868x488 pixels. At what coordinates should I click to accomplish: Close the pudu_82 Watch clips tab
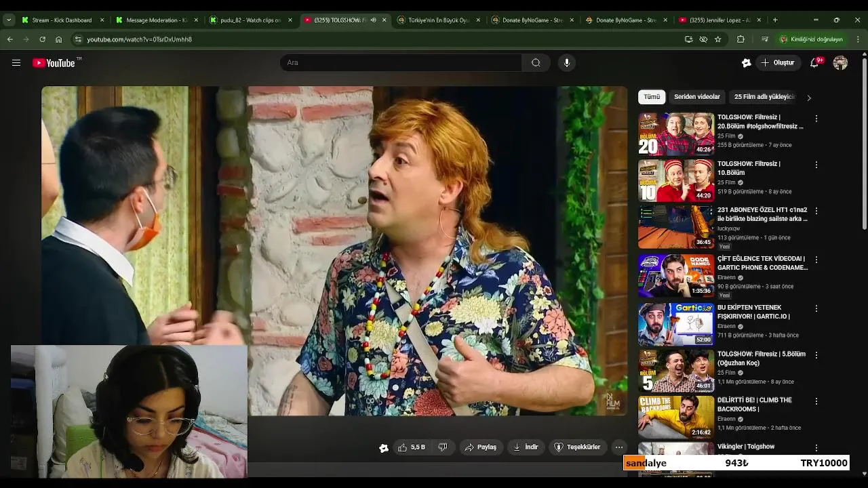click(290, 20)
